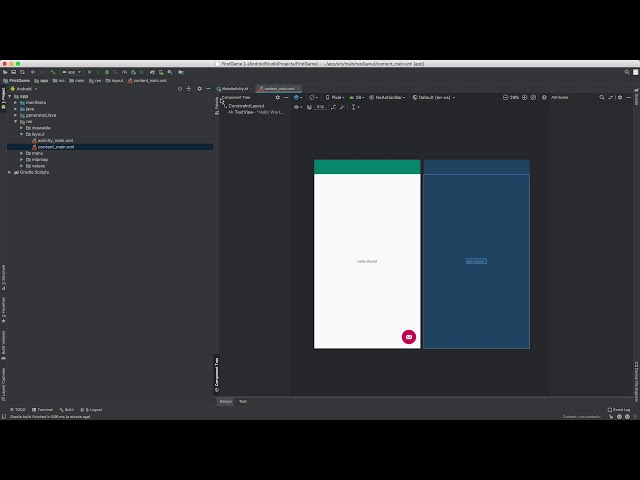Collapse the res folder
Viewport: 640px width, 480px height.
16,122
